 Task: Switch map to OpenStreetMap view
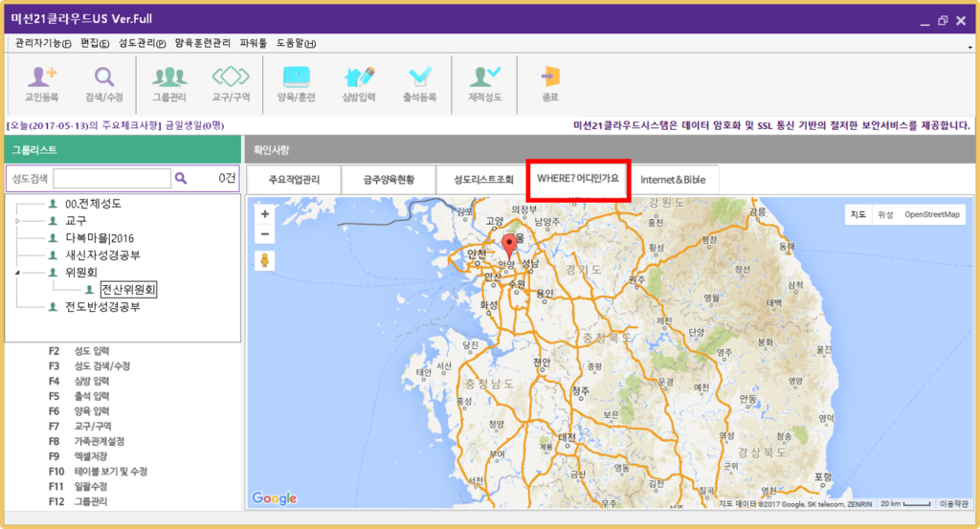point(932,214)
